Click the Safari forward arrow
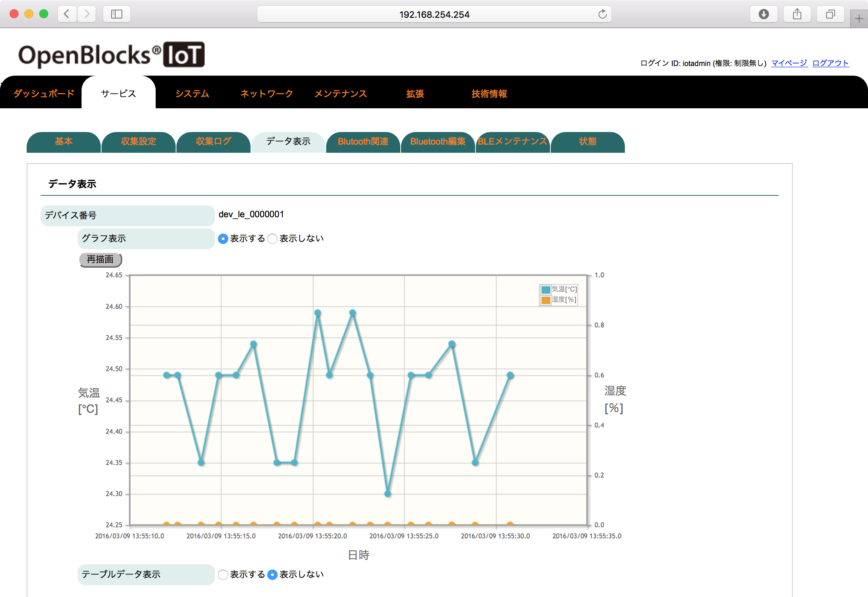The image size is (868, 597). pos(87,14)
